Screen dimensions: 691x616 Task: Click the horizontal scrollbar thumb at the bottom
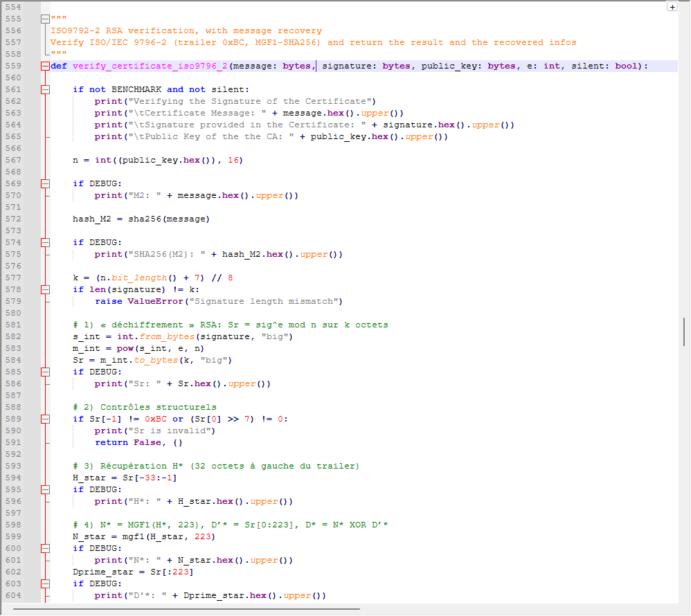[x=186, y=609]
